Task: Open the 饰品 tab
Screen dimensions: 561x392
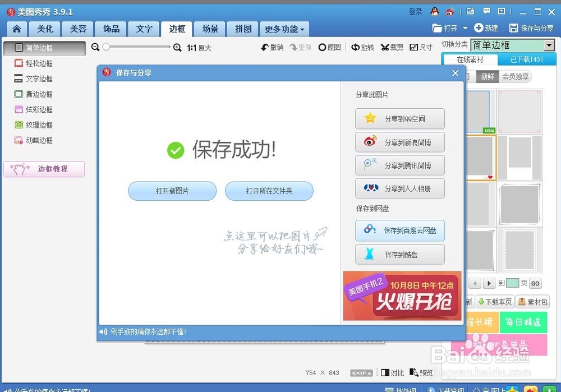Action: 111,29
